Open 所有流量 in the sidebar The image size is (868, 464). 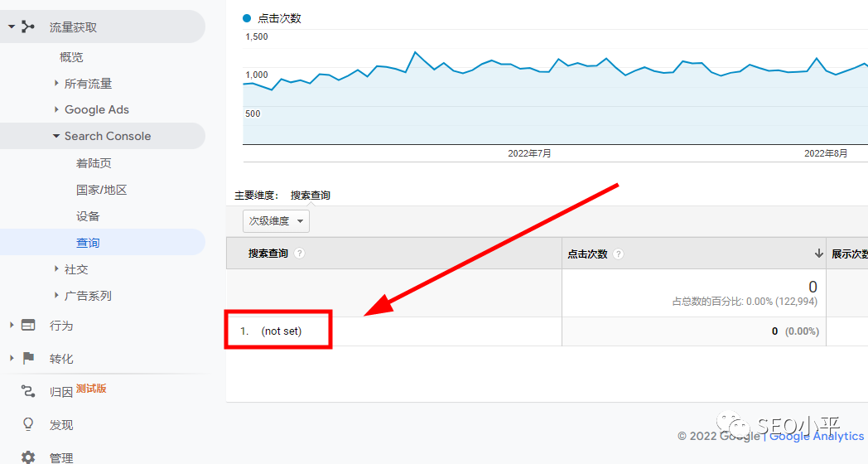88,84
